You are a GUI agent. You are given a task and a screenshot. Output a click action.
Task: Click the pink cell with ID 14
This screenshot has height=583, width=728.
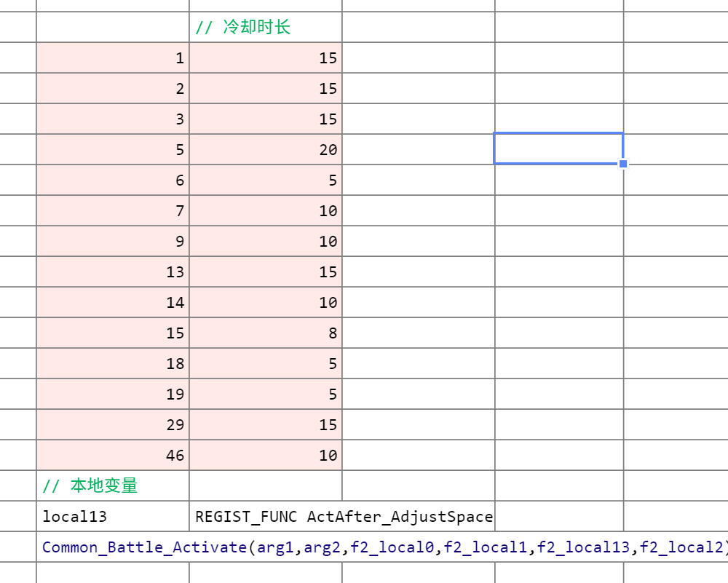[113, 302]
